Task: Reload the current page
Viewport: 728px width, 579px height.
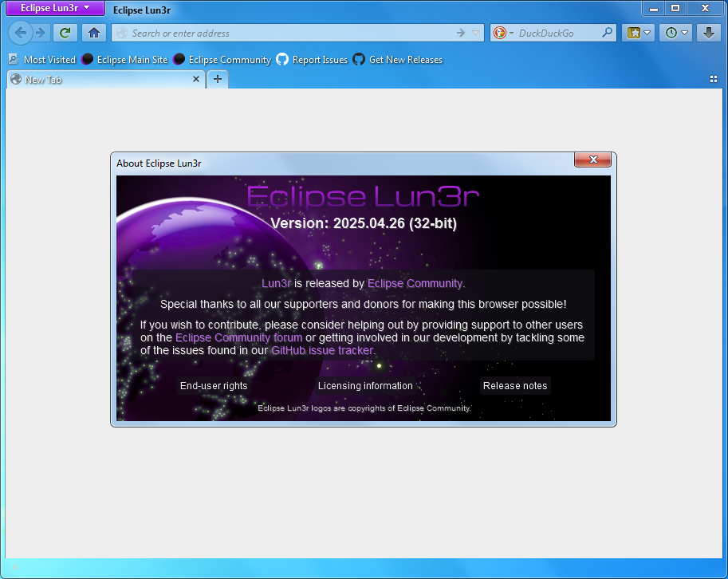Action: click(x=65, y=33)
